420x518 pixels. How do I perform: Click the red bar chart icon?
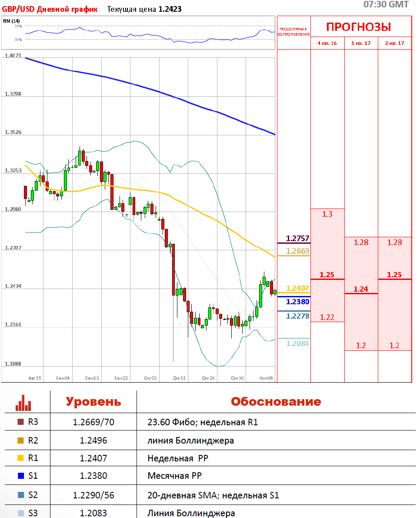pyautogui.click(x=23, y=403)
